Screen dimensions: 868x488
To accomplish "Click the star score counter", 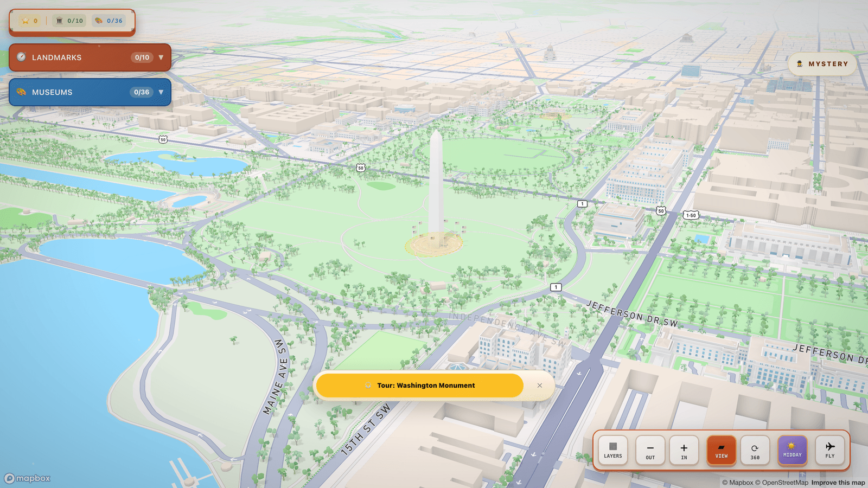I will [x=30, y=21].
